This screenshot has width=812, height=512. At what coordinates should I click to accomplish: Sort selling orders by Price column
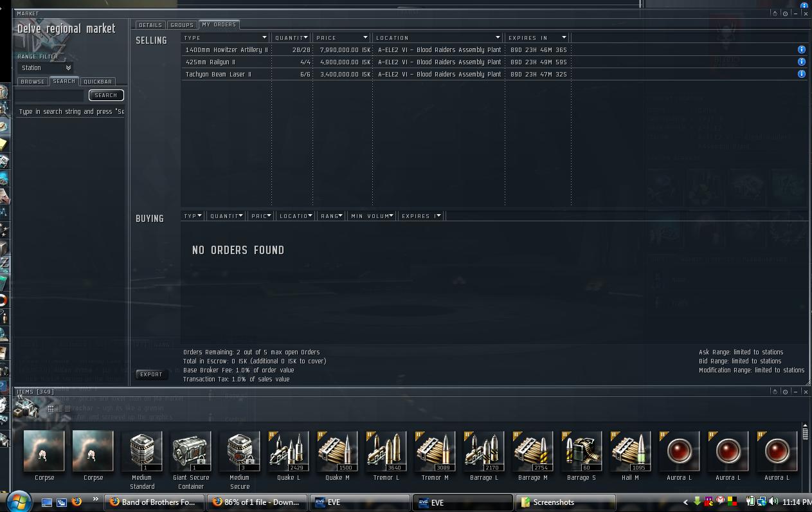pos(342,37)
